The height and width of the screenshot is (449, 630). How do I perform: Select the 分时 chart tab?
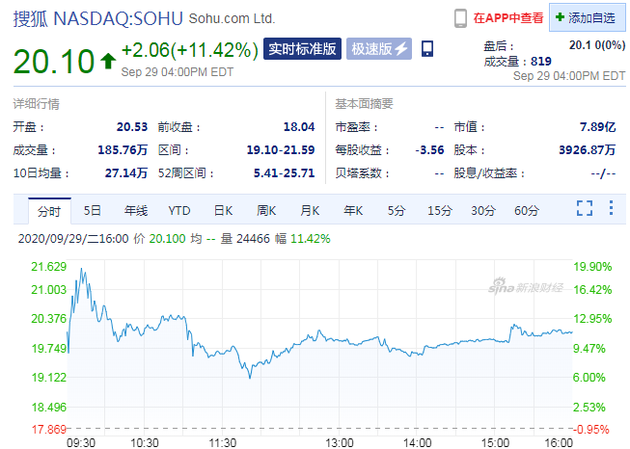click(49, 211)
